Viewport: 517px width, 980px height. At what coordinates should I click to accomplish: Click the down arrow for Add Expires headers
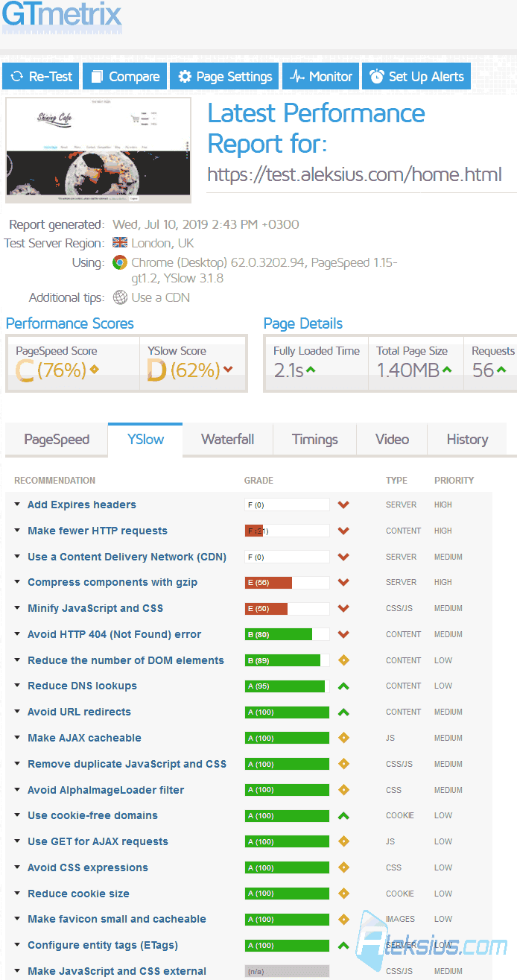(x=343, y=505)
